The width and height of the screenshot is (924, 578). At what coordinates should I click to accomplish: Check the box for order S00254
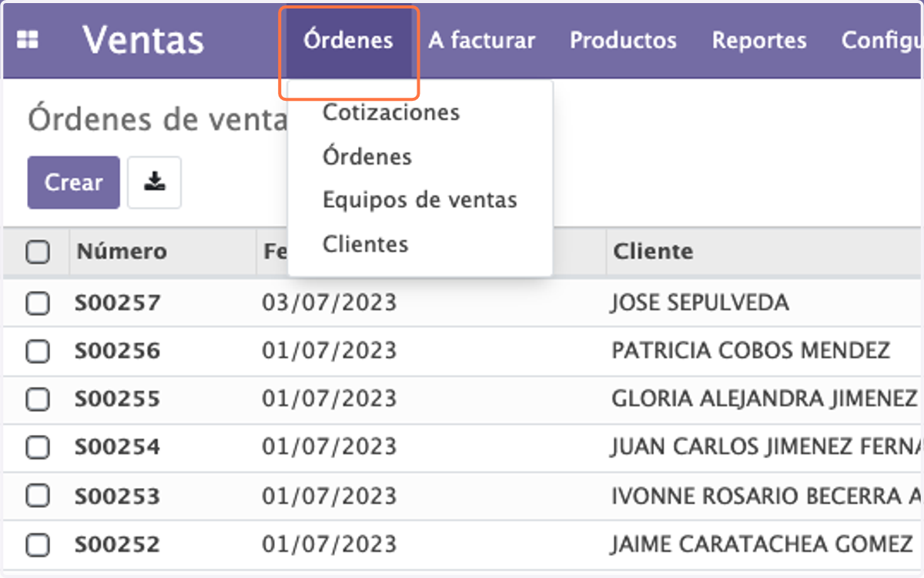(38, 447)
